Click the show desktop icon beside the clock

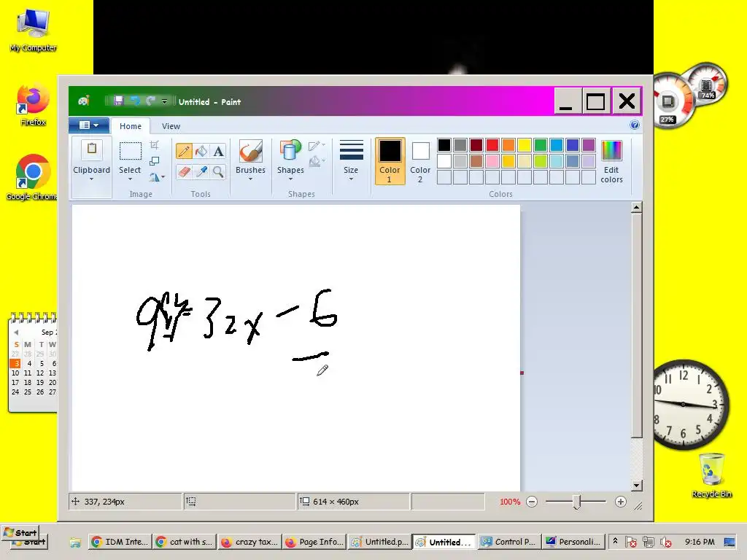pyautogui.click(x=729, y=542)
